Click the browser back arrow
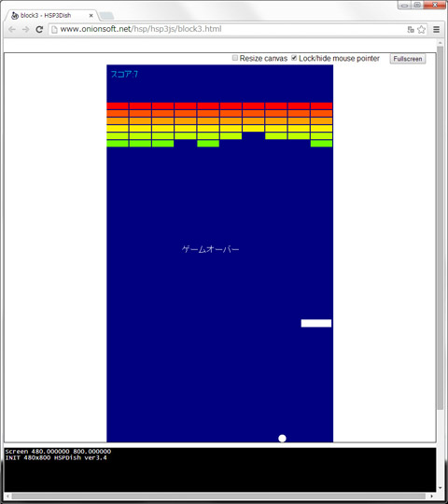Screen dimensions: 448x504 click(12, 30)
